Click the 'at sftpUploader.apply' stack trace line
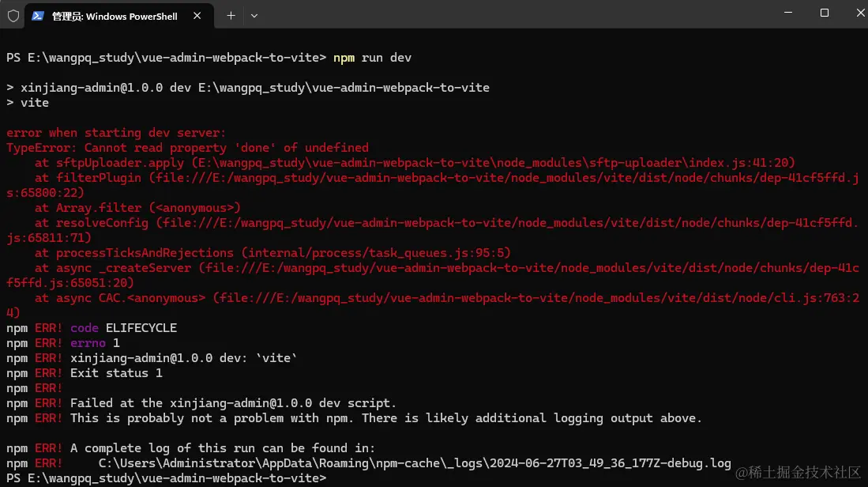 pos(415,163)
